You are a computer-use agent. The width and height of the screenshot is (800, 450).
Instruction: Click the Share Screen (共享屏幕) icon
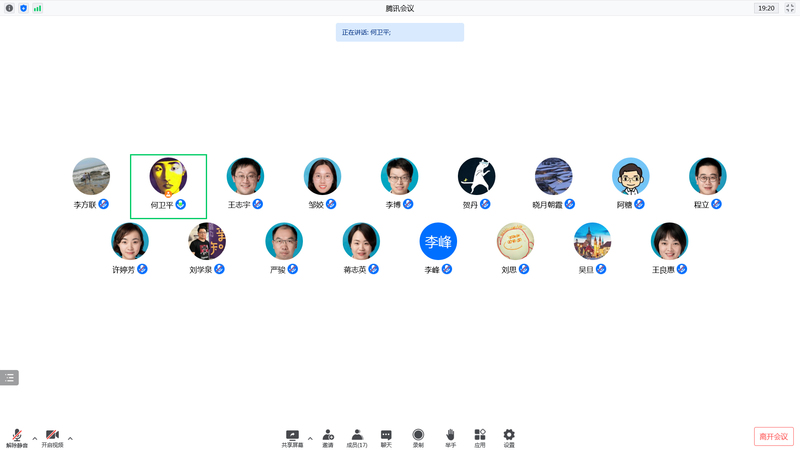click(292, 435)
